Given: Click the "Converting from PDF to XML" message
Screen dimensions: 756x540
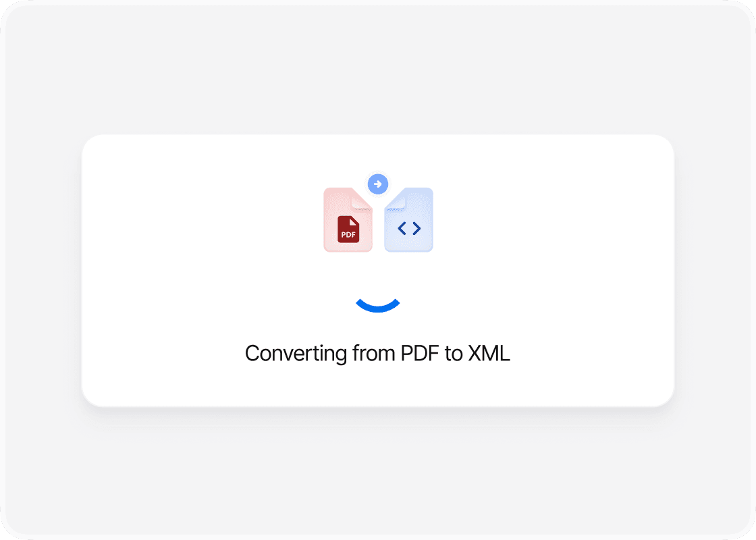Looking at the screenshot, I should pos(377,354).
